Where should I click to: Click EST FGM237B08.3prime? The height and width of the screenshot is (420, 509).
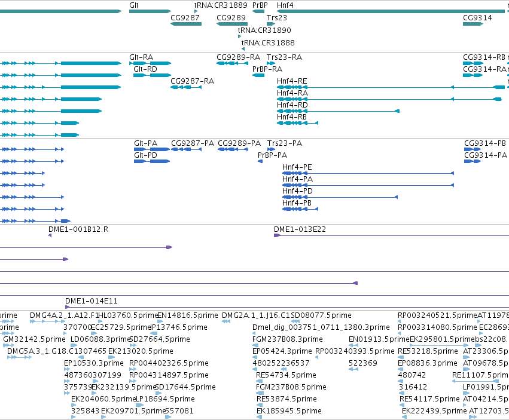coord(288,339)
